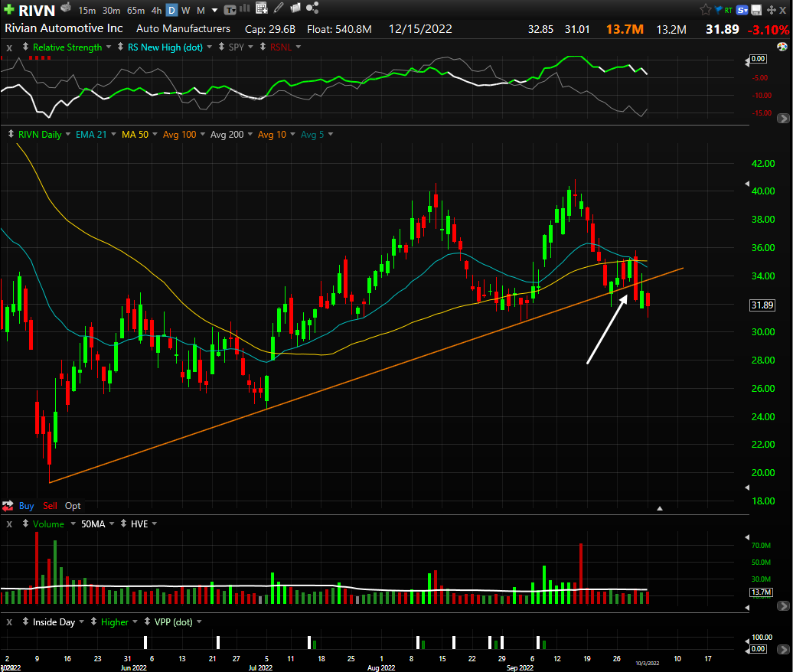Expand the RS New High (dot) dropdown
The width and height of the screenshot is (793, 672).
tap(210, 47)
